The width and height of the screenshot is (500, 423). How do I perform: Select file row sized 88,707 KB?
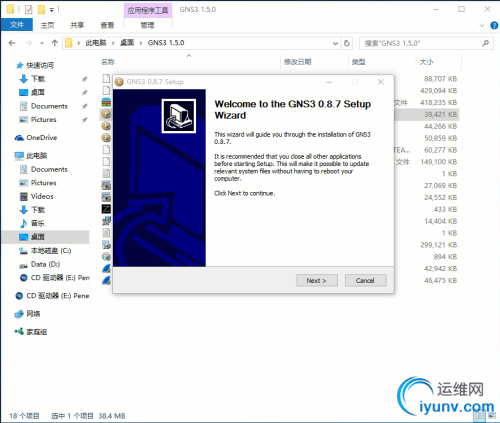coord(280,79)
